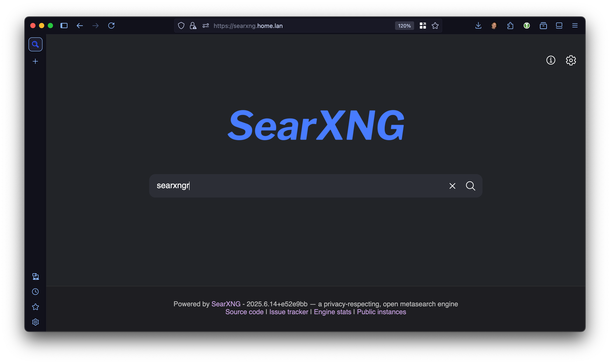Open synced devices icon in sidebar
Viewport: 610px width, 364px height.
(x=35, y=277)
